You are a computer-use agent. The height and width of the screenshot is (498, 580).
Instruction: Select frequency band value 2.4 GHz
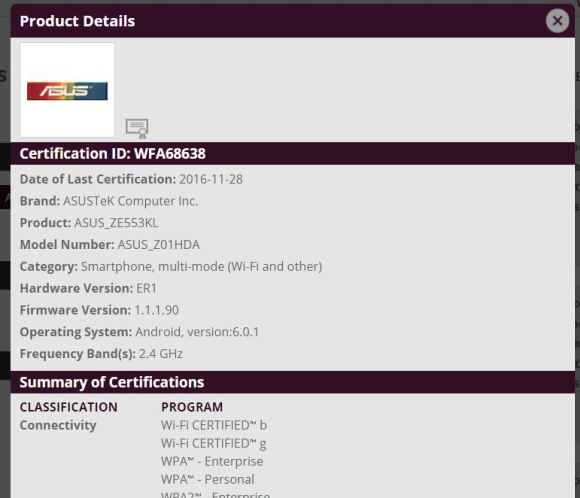(x=161, y=354)
